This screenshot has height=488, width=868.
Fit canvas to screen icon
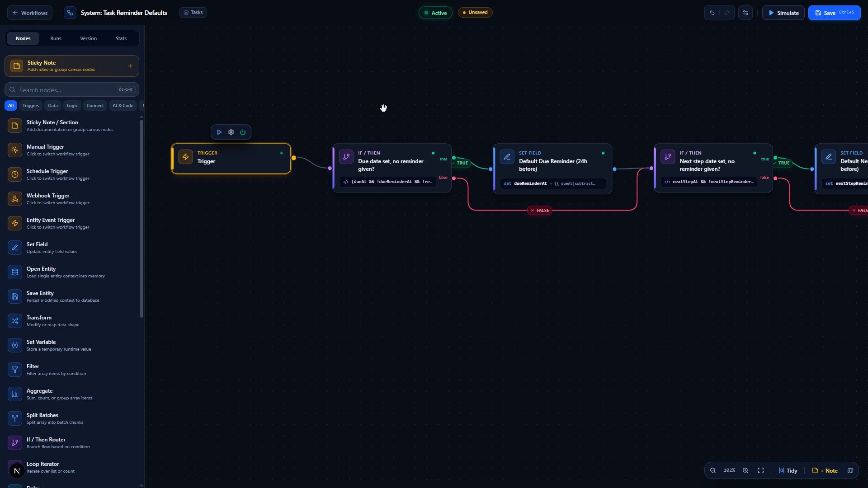coord(761,470)
